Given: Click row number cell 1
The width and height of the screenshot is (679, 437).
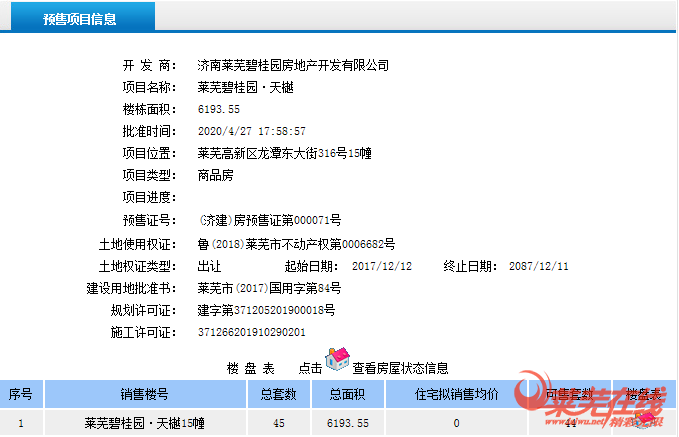Looking at the screenshot, I should pyautogui.click(x=21, y=423).
